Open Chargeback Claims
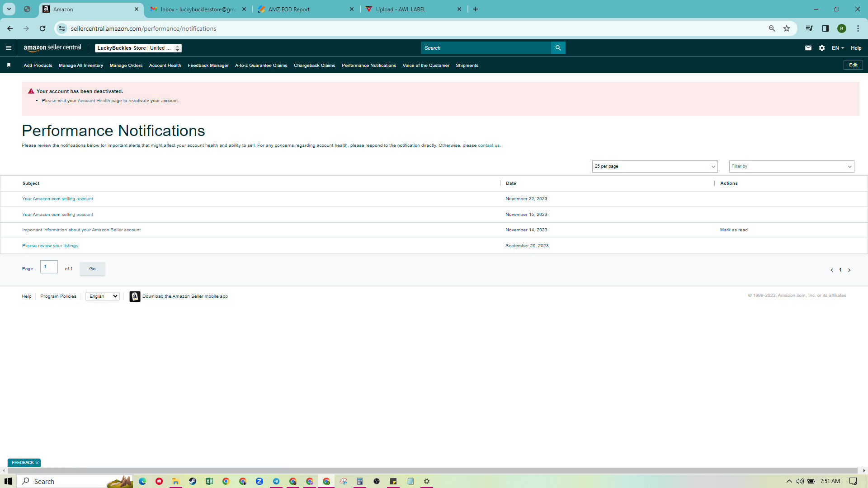The image size is (868, 488). (315, 66)
